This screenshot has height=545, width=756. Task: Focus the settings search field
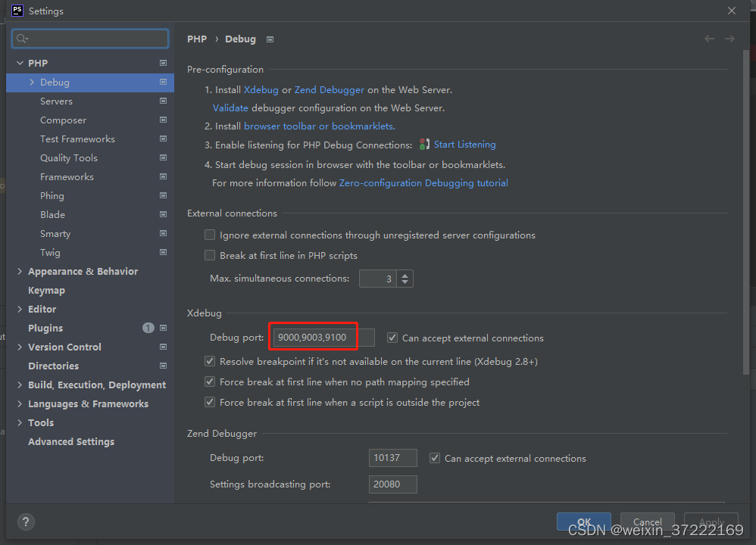pyautogui.click(x=90, y=39)
